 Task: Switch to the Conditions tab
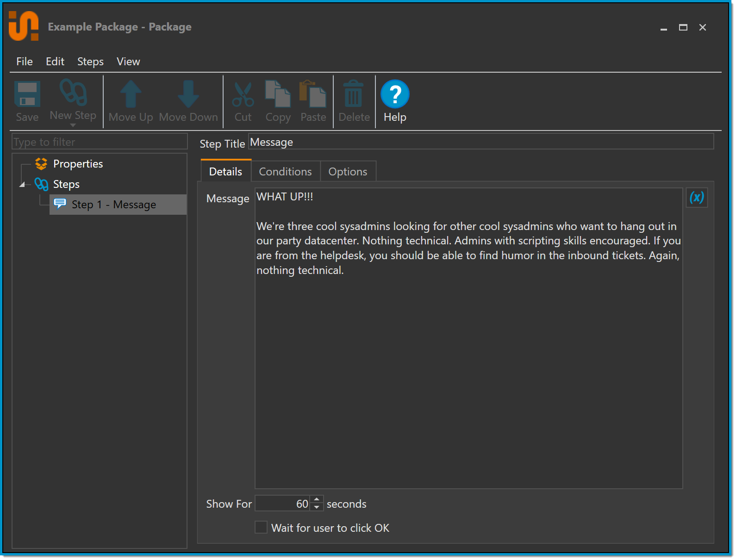[x=286, y=171]
